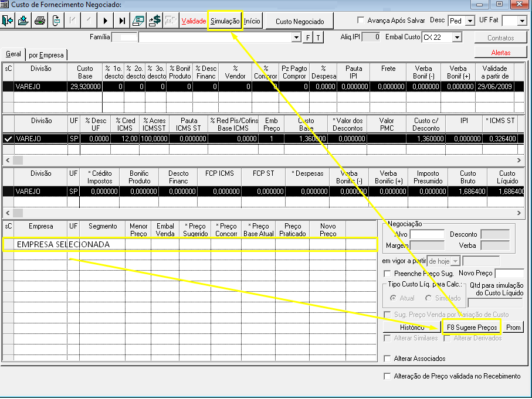Click the Contratos button
Viewport: 532px width, 399px height.
(x=500, y=38)
